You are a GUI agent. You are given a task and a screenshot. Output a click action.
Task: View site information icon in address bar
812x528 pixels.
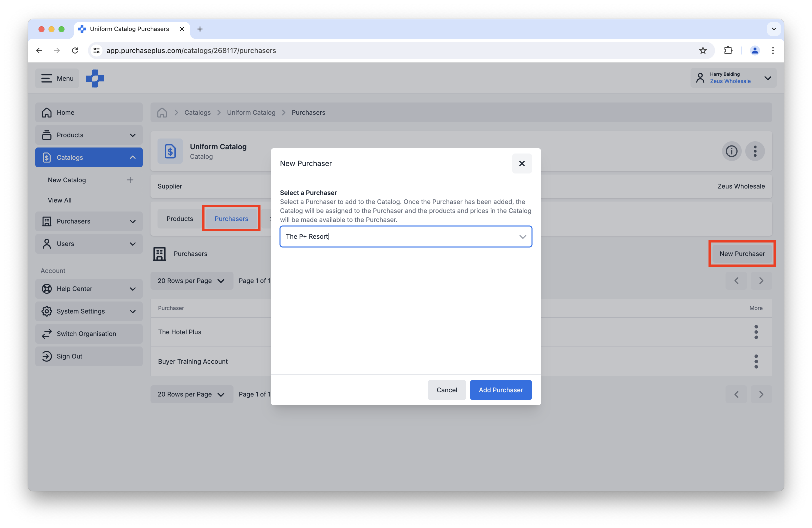[x=96, y=50]
